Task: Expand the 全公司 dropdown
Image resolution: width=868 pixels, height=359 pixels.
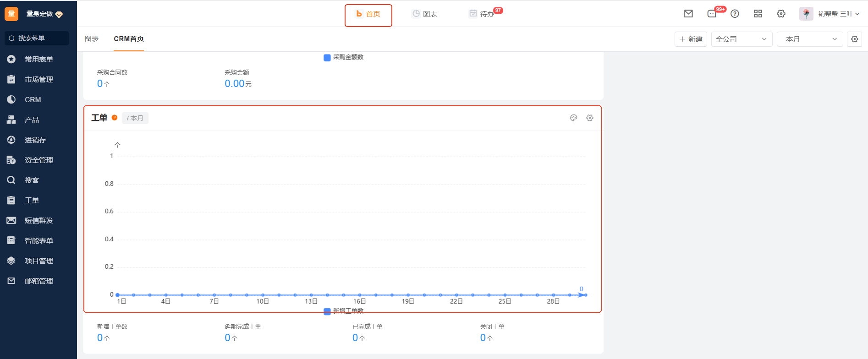Action: click(x=741, y=39)
